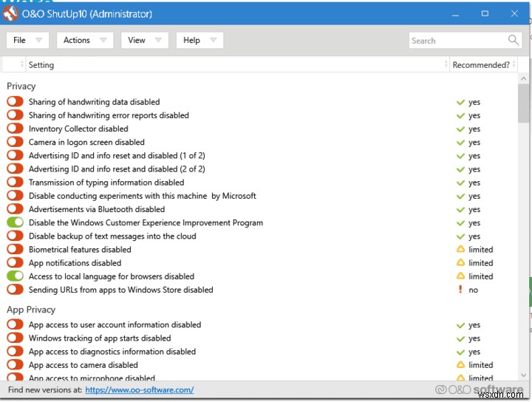Open the File dropdown menu
Viewport: 532px width, 402px height.
pos(28,40)
